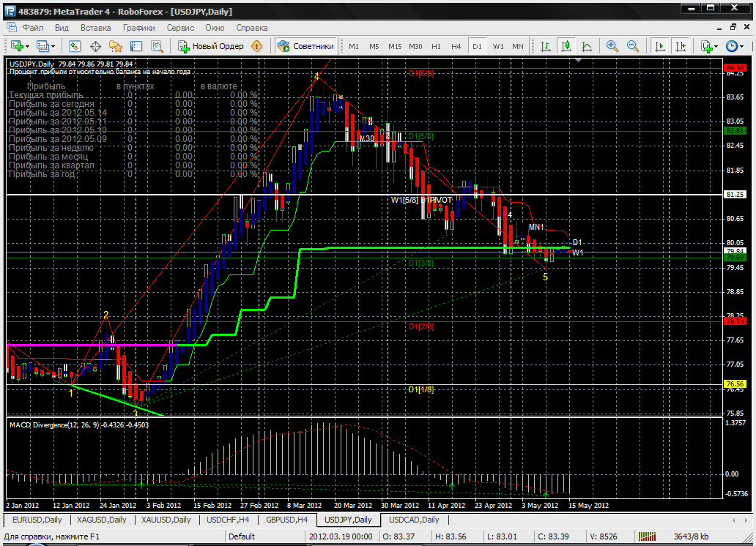Click the zoom out magnifier
This screenshot has width=756, height=546.
click(633, 46)
